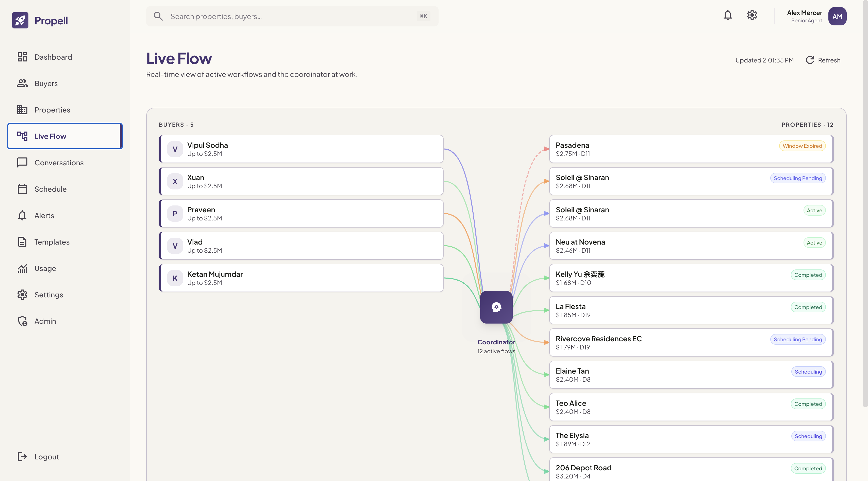The width and height of the screenshot is (868, 481).
Task: Click the Admin shield icon
Action: pyautogui.click(x=22, y=321)
